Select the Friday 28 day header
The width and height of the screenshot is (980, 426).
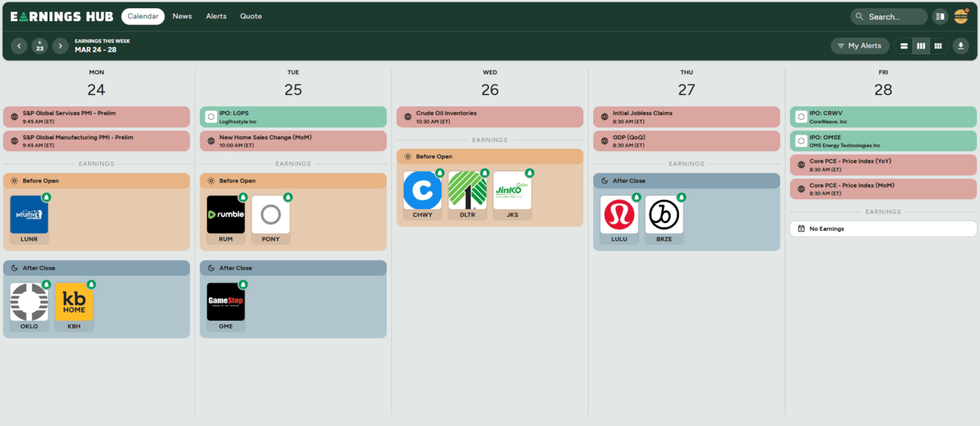(x=883, y=84)
